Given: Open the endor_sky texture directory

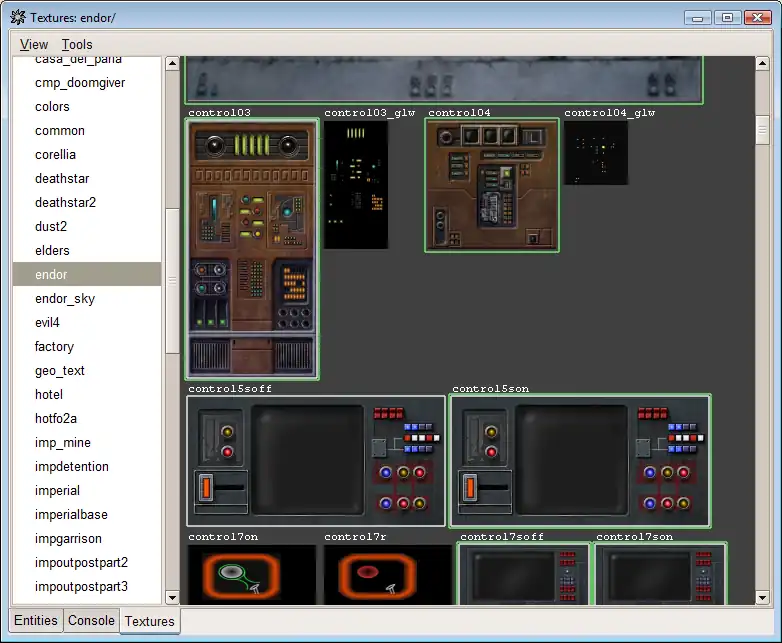Looking at the screenshot, I should coord(65,299).
